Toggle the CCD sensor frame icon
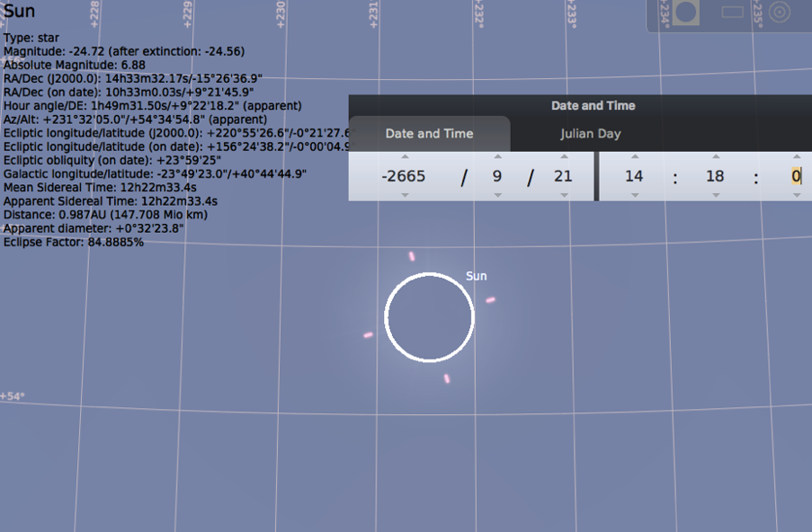 pos(733,13)
